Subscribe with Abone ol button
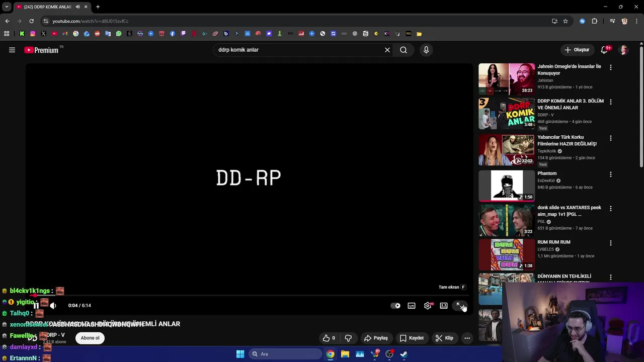Viewport: 644px width, 362px height. coord(90,338)
